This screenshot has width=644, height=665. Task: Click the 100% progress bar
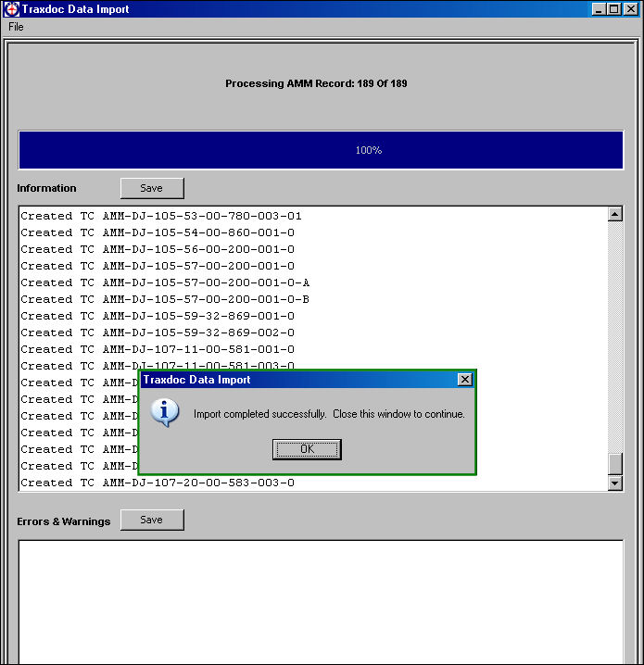coord(321,150)
